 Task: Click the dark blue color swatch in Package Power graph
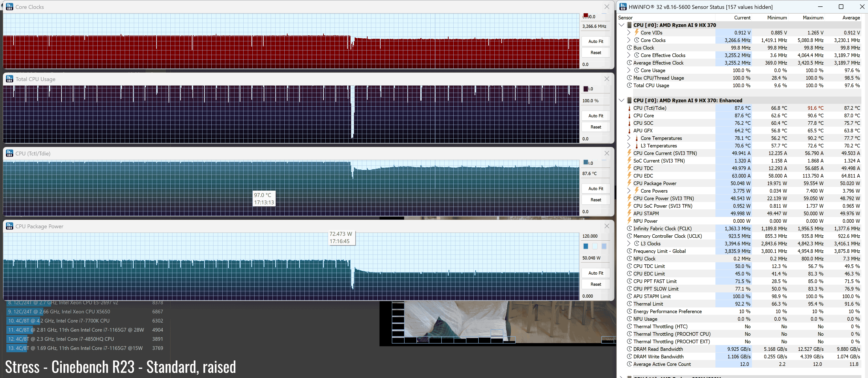pos(586,247)
